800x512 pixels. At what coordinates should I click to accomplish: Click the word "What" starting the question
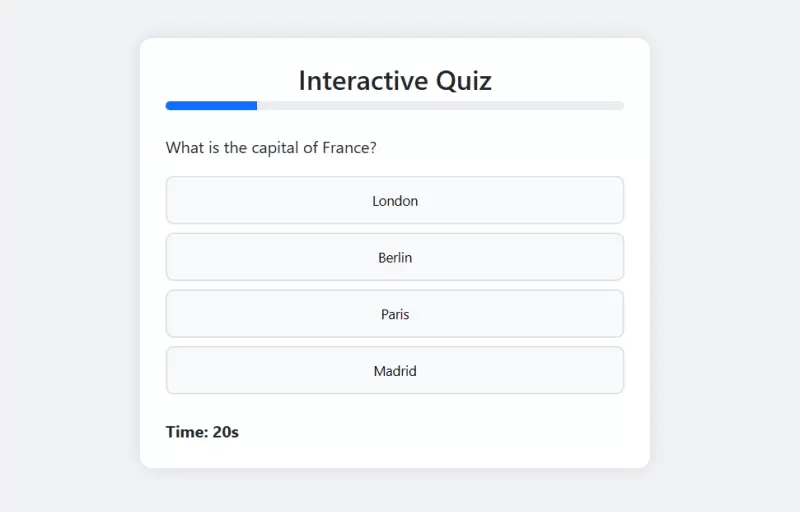click(185, 148)
